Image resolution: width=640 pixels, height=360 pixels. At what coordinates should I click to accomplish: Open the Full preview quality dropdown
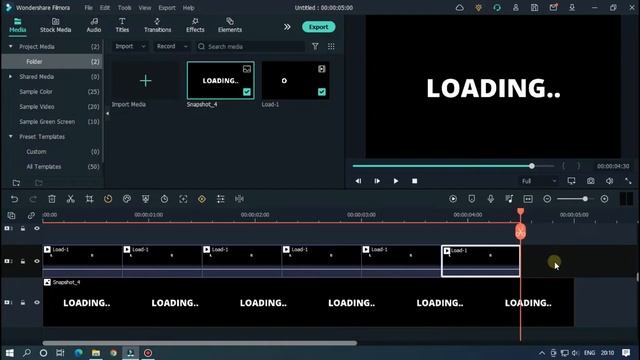[x=538, y=181]
